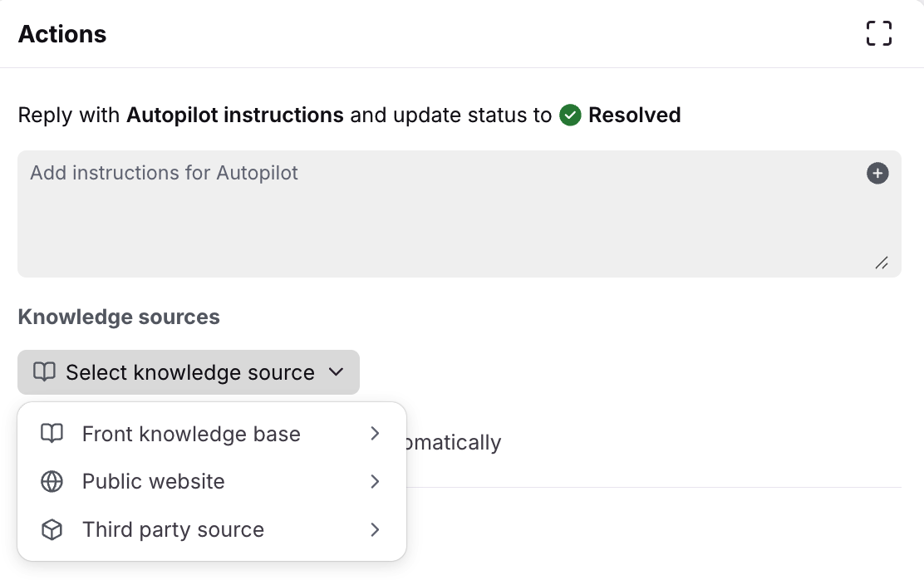Click the plus icon in instructions box
Image resolution: width=924 pixels, height=580 pixels.
[877, 173]
